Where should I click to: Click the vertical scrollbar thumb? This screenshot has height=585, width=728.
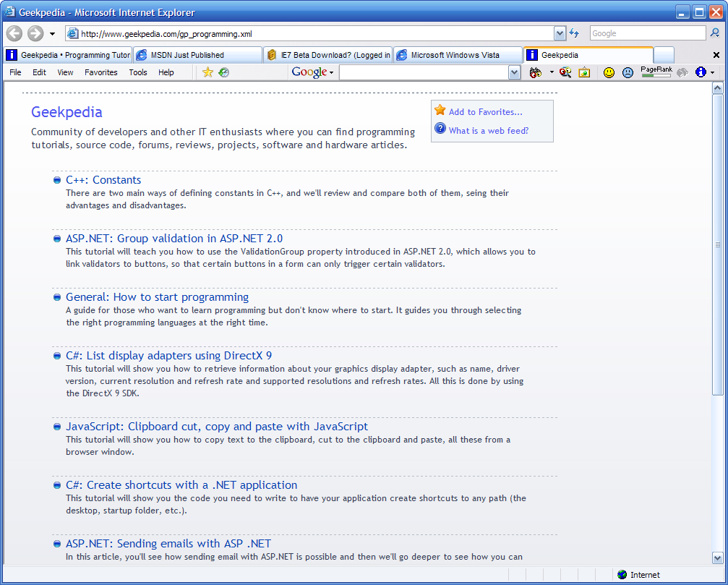(717, 244)
